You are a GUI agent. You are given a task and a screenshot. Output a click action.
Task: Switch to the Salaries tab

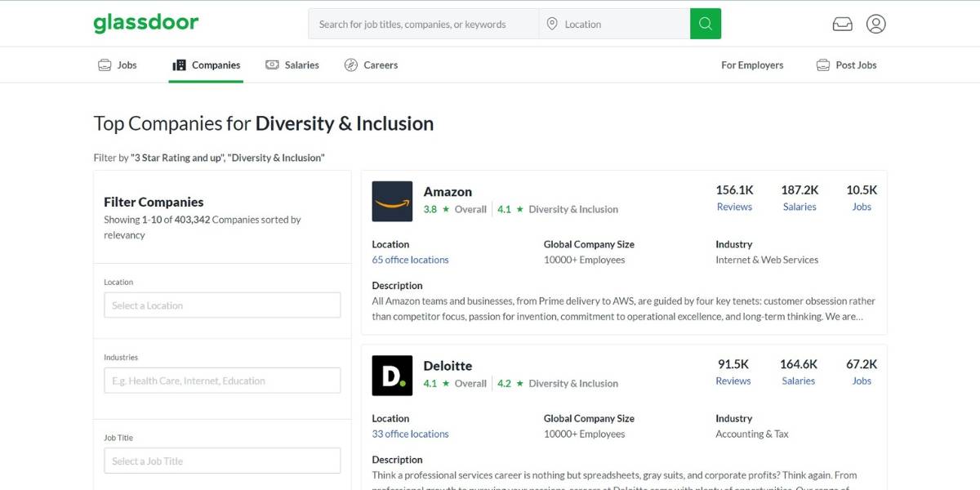(x=292, y=65)
